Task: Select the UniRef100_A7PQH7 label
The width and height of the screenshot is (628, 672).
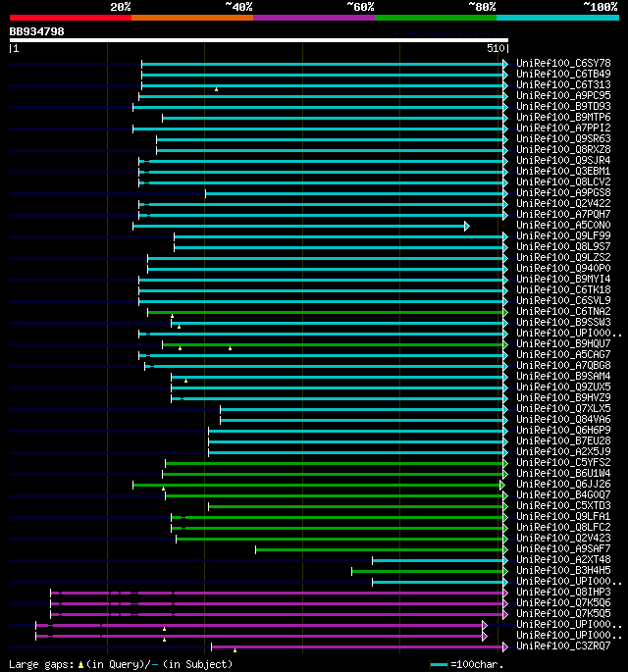Action: pos(563,214)
